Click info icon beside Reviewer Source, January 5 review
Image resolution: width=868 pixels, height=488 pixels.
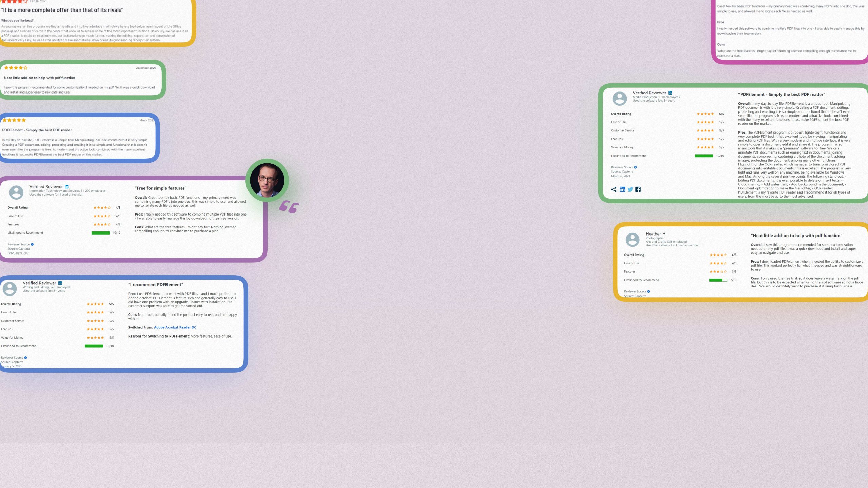tap(25, 358)
